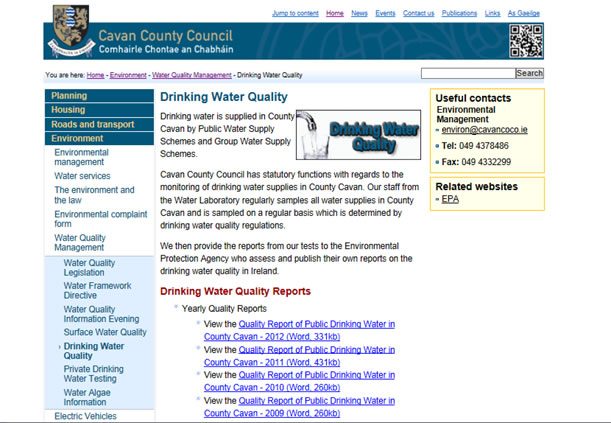This screenshot has width=611, height=423.
Task: Click the QR code image in header
Action: click(525, 38)
